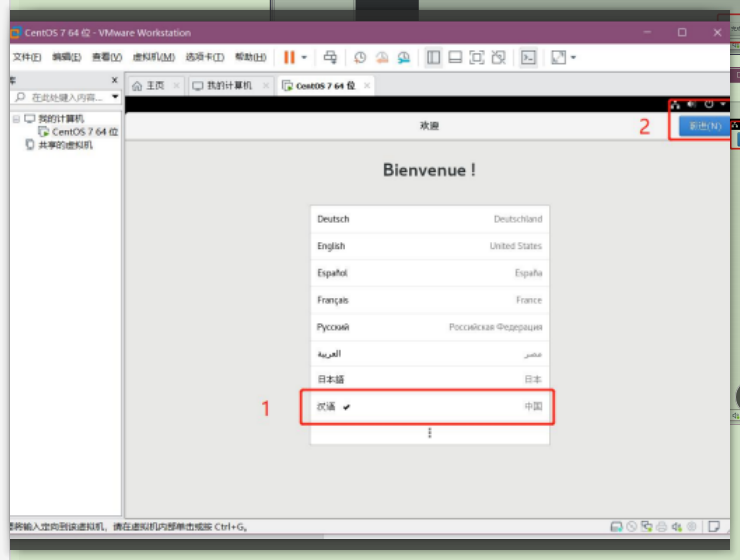
Task: Click the hard disk status bar icon
Action: (616, 527)
